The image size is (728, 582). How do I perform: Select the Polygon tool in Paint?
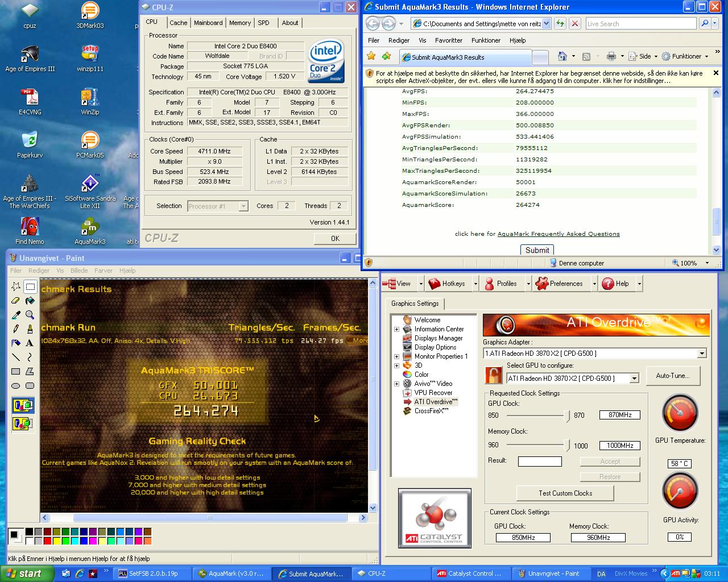point(30,372)
